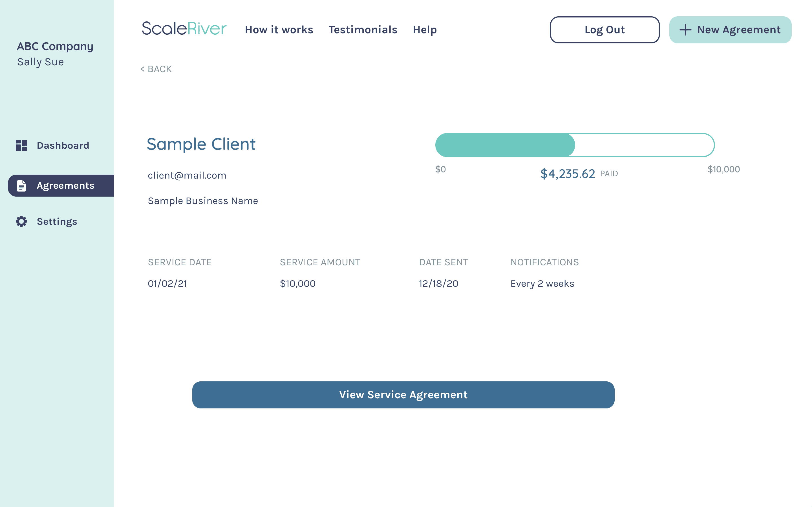Click the ScaleRiver logo
812x507 pixels.
click(184, 28)
